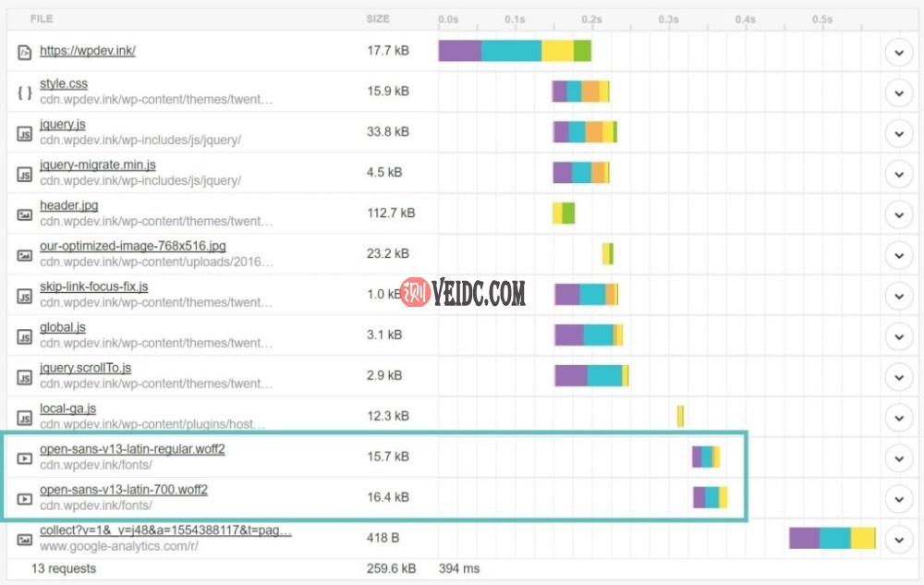Click the image icon beside our-optimized-image-768x516.jpg
Image resolution: width=924 pixels, height=585 pixels.
coord(24,256)
